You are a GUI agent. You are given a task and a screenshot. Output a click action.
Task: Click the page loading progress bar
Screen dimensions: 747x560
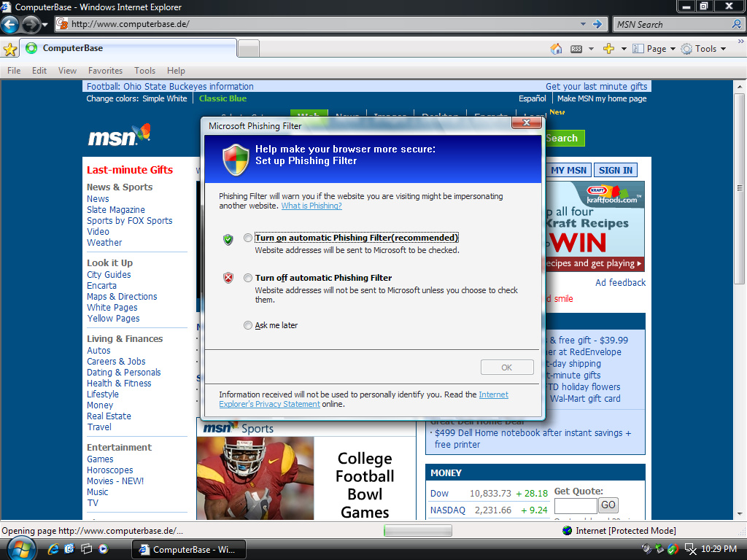(x=418, y=531)
